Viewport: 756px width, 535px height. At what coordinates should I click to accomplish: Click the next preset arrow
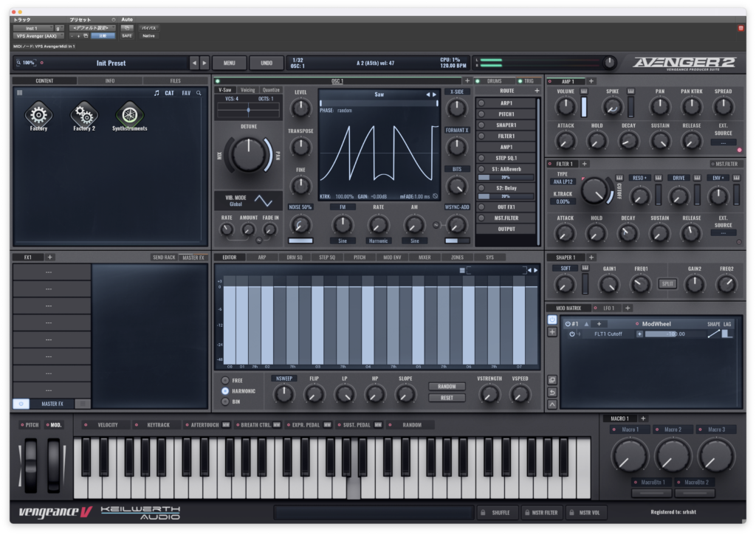pos(205,63)
